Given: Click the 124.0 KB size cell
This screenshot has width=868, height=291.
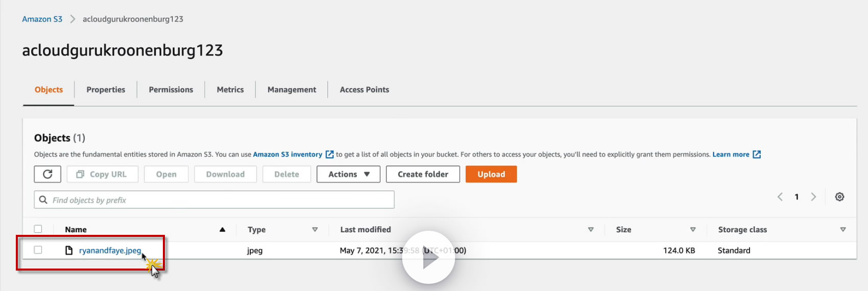Looking at the screenshot, I should pyautogui.click(x=679, y=251).
